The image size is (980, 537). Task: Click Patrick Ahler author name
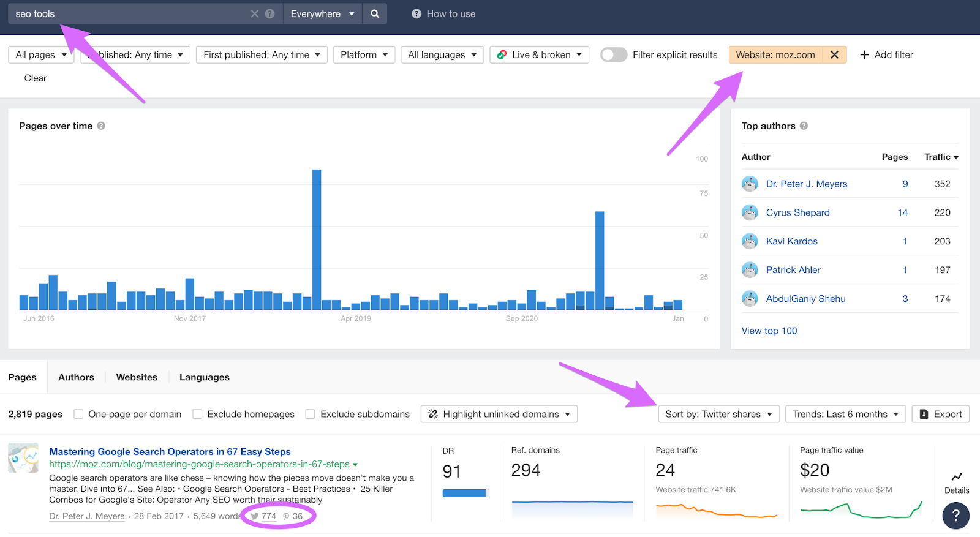tap(793, 270)
